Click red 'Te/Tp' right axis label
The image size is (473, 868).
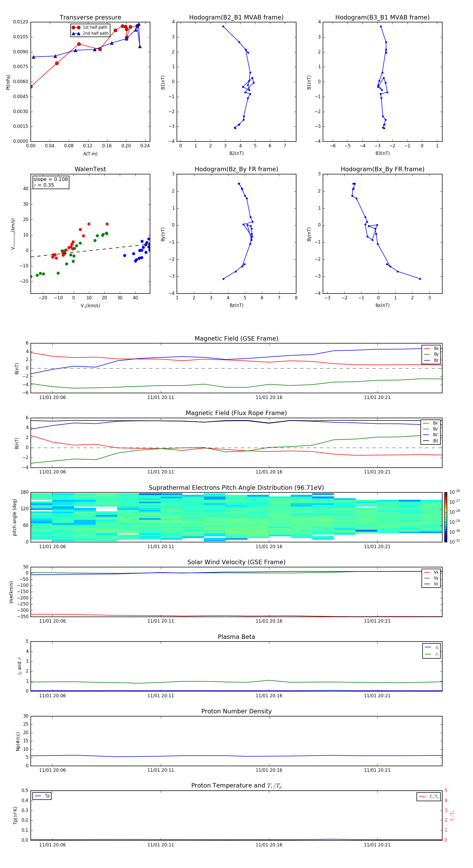(x=453, y=816)
